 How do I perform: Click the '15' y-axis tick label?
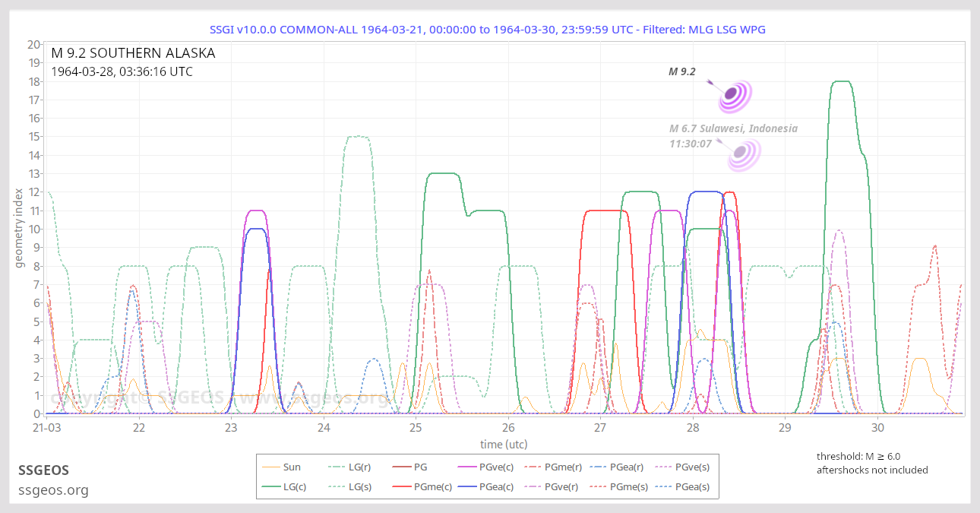[34, 137]
